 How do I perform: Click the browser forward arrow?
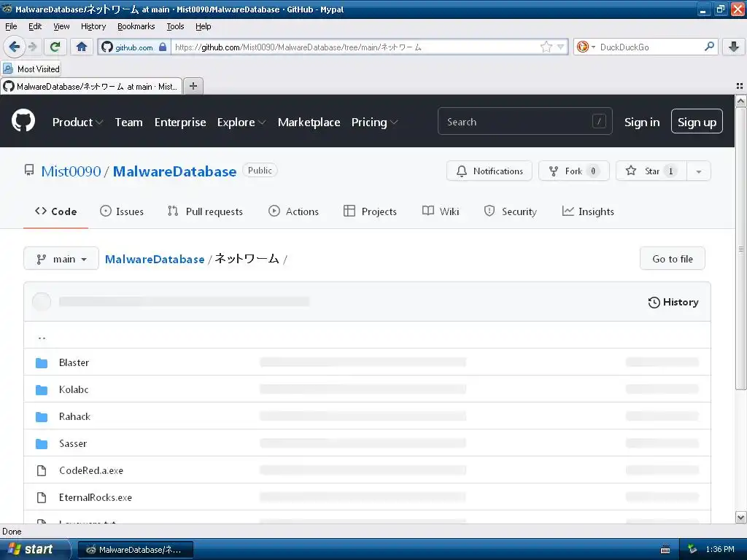tap(32, 47)
